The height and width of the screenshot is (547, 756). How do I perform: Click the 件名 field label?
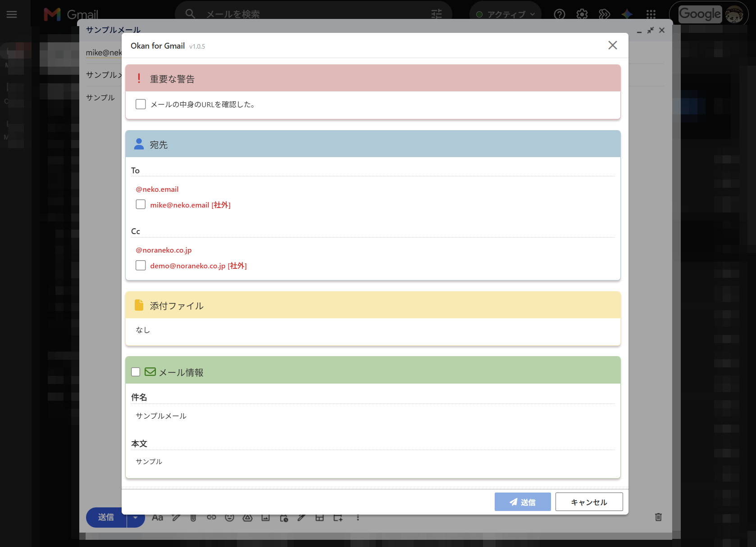pos(139,397)
